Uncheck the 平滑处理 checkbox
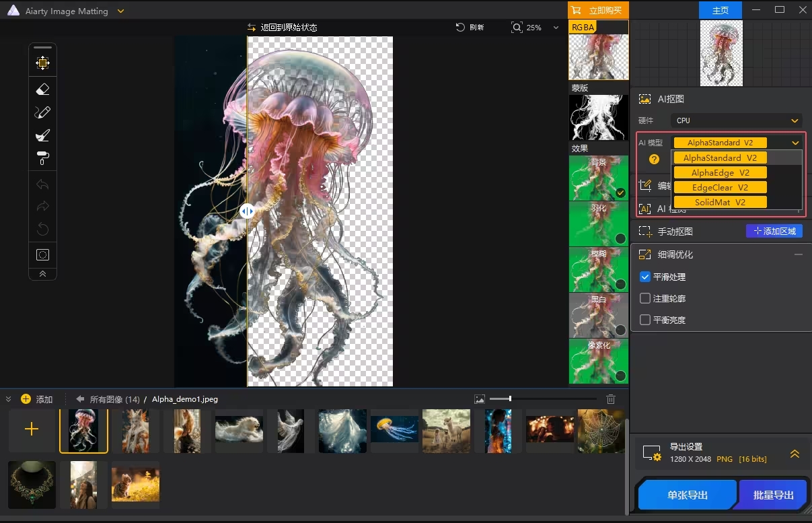812x523 pixels. point(645,277)
